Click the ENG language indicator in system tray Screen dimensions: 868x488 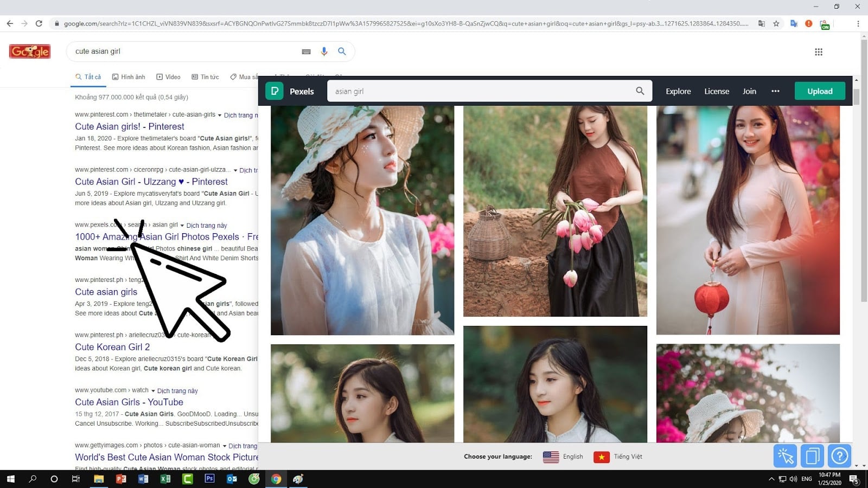(807, 479)
